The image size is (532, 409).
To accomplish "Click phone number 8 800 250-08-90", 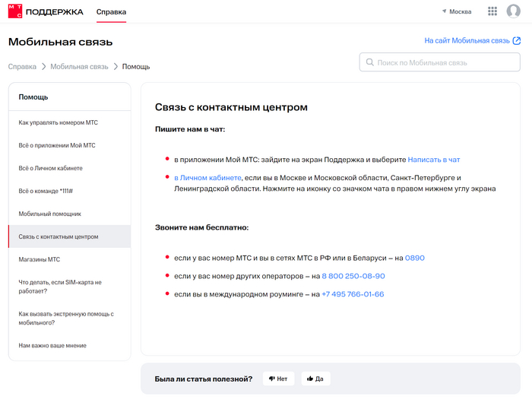I will (353, 276).
